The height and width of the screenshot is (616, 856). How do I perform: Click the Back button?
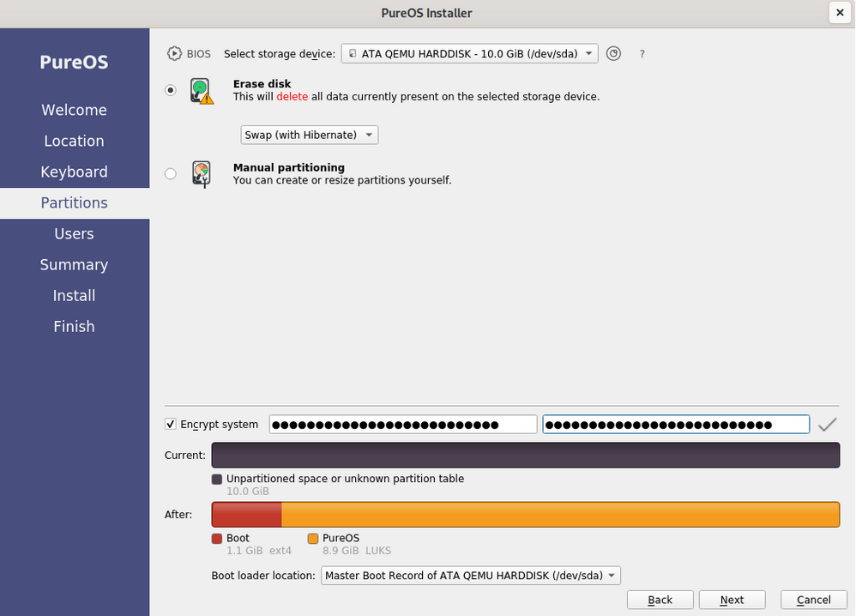coord(660,600)
